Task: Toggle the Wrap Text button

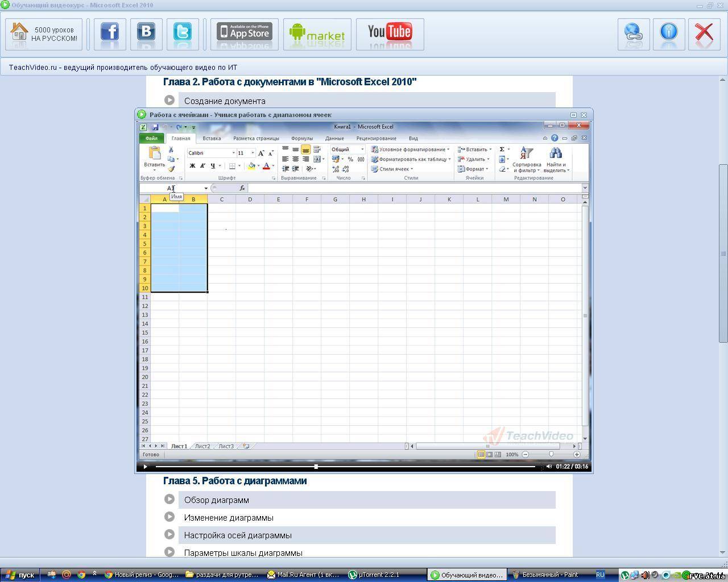Action: pyautogui.click(x=317, y=149)
